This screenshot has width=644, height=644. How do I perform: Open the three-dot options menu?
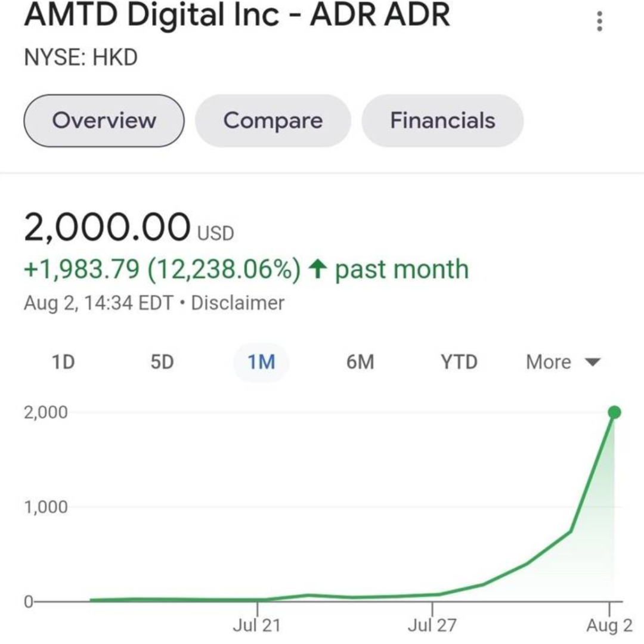click(x=599, y=21)
